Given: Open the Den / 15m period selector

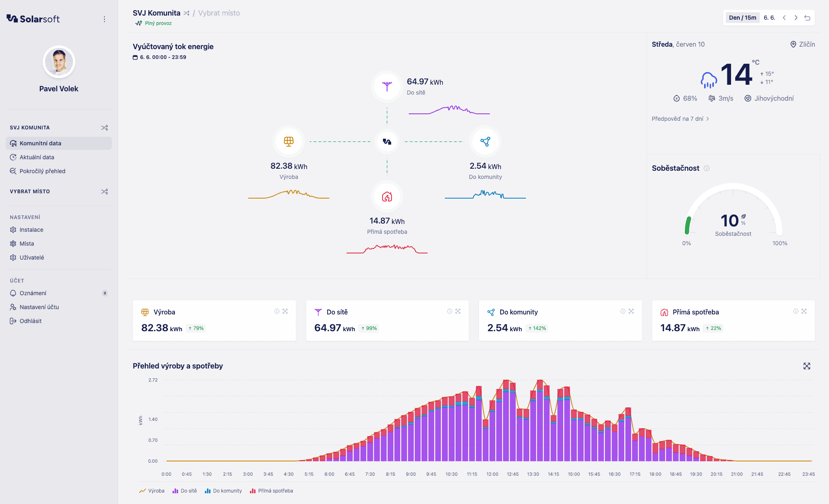Looking at the screenshot, I should 743,18.
